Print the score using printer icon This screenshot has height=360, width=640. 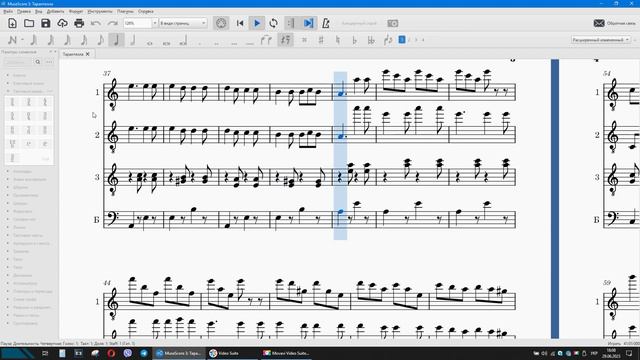coord(79,23)
